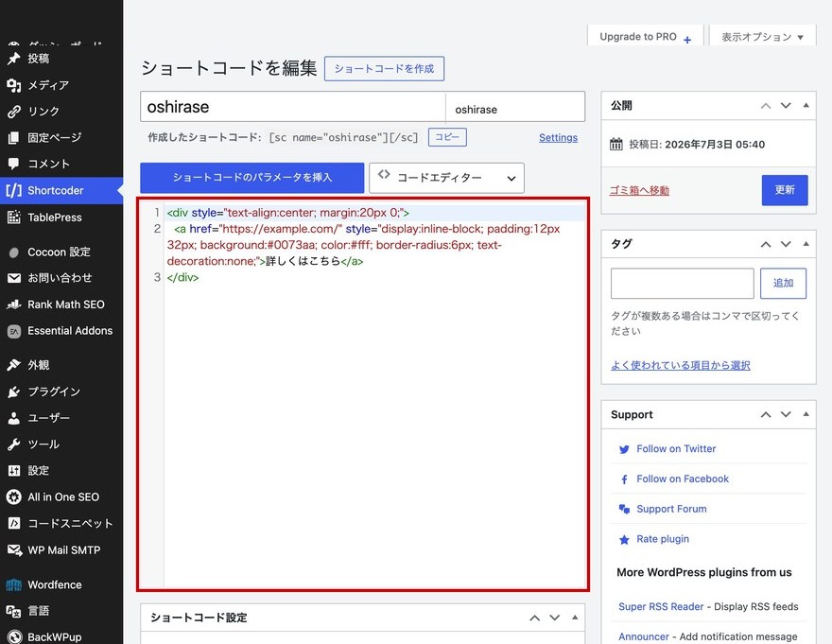Open Rank Math SEO menu item
The image size is (832, 644).
[61, 305]
